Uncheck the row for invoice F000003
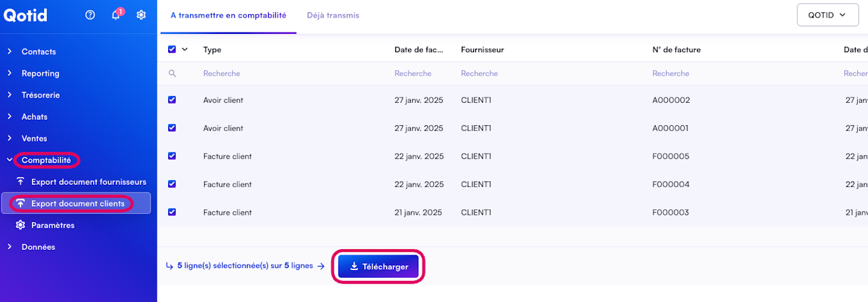This screenshot has width=868, height=302. coord(172,212)
